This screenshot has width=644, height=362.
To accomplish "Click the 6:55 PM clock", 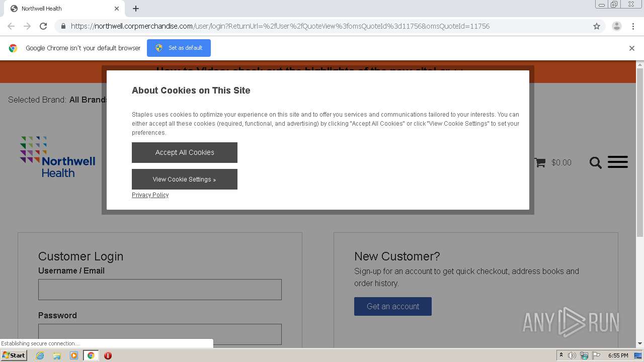I will click(x=618, y=355).
